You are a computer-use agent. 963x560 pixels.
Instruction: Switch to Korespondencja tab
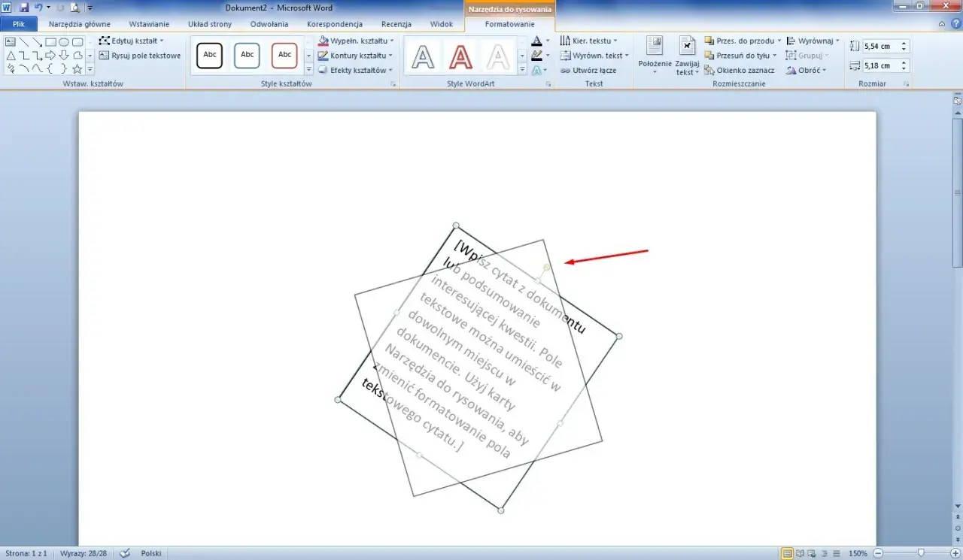point(335,24)
